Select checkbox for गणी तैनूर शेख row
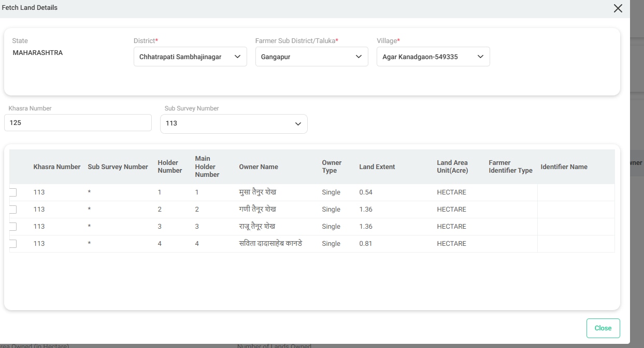Screen dimensions: 644x348 coord(12,210)
